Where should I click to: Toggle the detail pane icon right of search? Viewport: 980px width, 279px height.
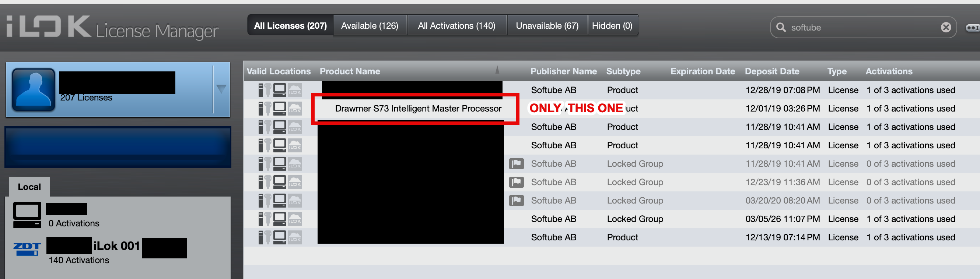point(972,28)
